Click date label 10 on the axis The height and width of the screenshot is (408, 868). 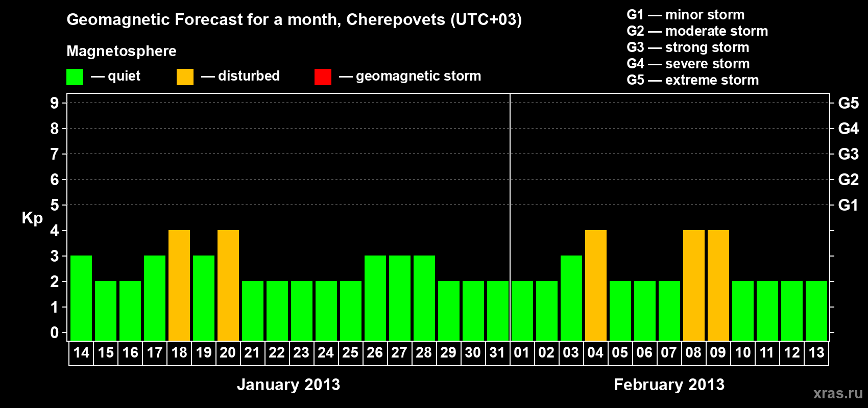coord(743,353)
